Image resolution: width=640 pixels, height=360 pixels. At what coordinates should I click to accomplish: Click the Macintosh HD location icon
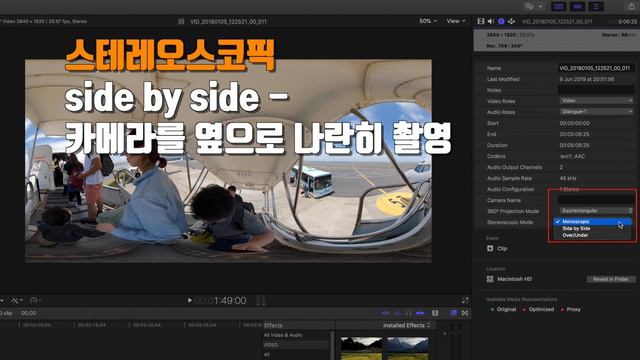(x=490, y=279)
